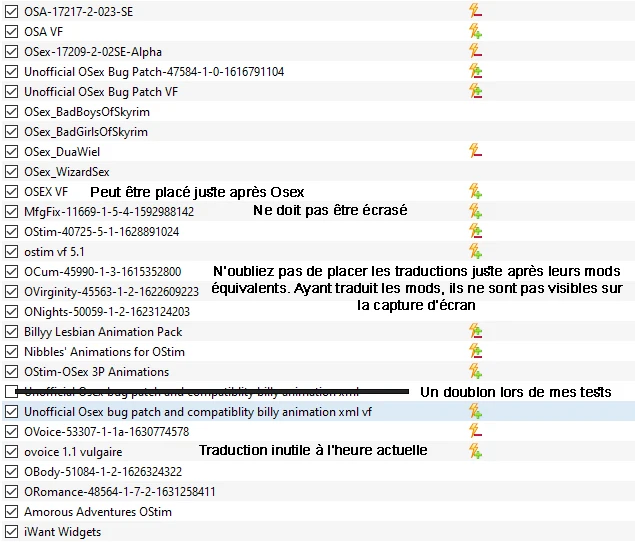Select the OSex_WizardSex mod name
Image resolution: width=635 pixels, height=542 pixels.
(67, 172)
